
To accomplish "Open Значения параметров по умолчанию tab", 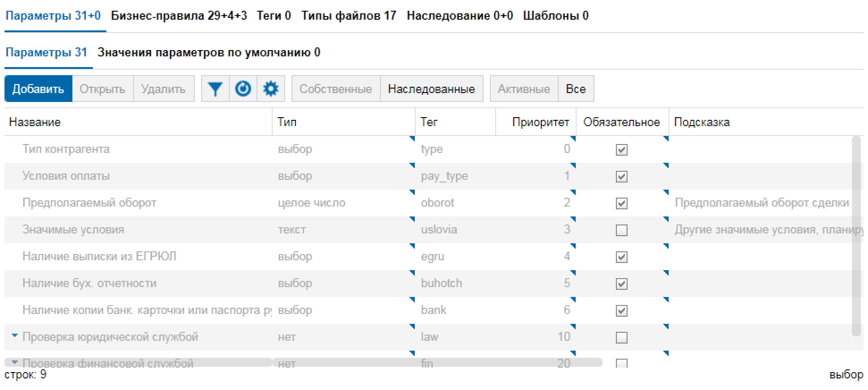I will coord(209,52).
